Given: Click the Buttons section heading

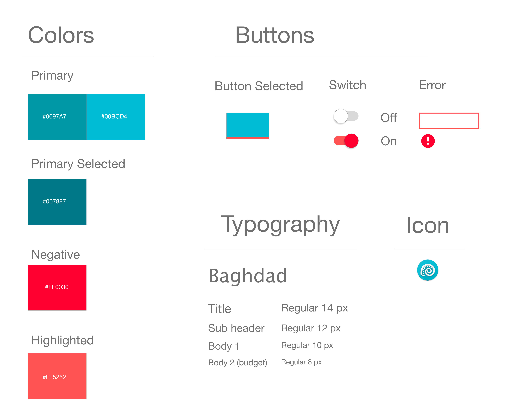Looking at the screenshot, I should [275, 35].
